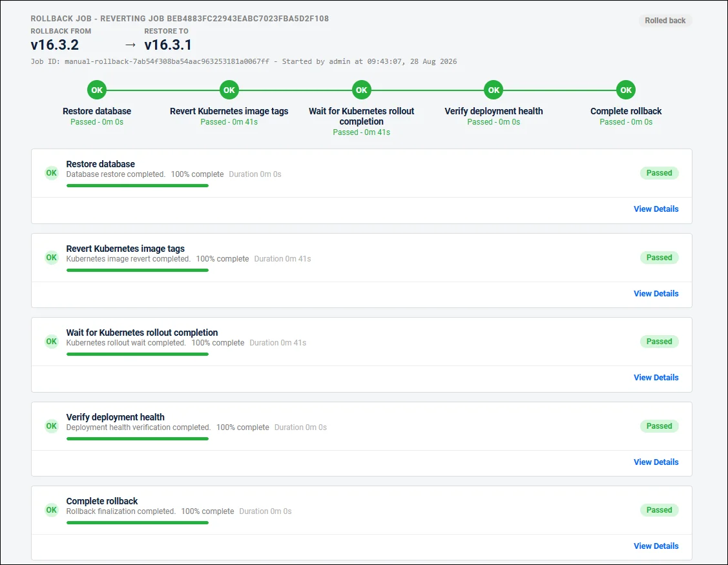This screenshot has width=728, height=565.
Task: Click the OK stage icon above Verify deployment health
Action: coord(494,90)
